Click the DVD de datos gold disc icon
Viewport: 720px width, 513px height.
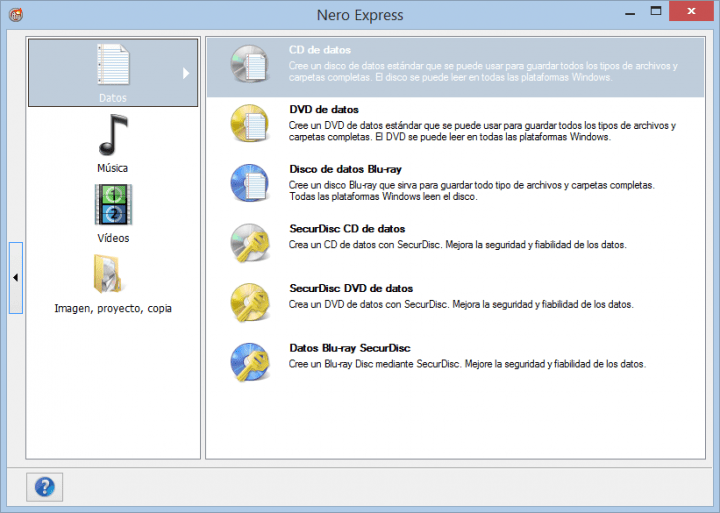[x=249, y=123]
